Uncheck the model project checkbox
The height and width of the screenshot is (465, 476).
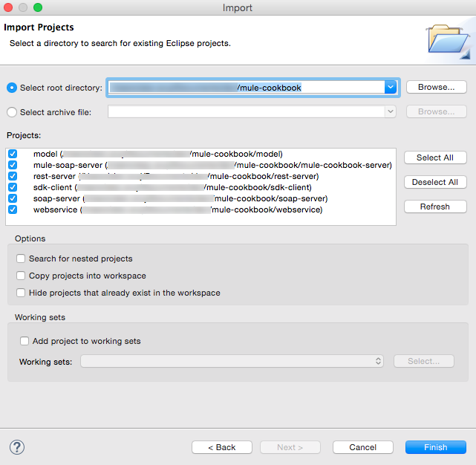[x=13, y=154]
